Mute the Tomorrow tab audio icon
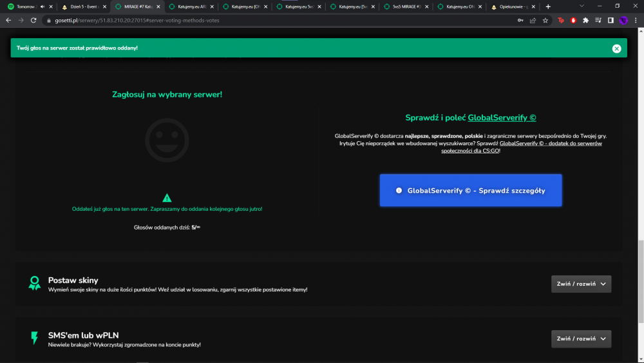 (x=43, y=6)
